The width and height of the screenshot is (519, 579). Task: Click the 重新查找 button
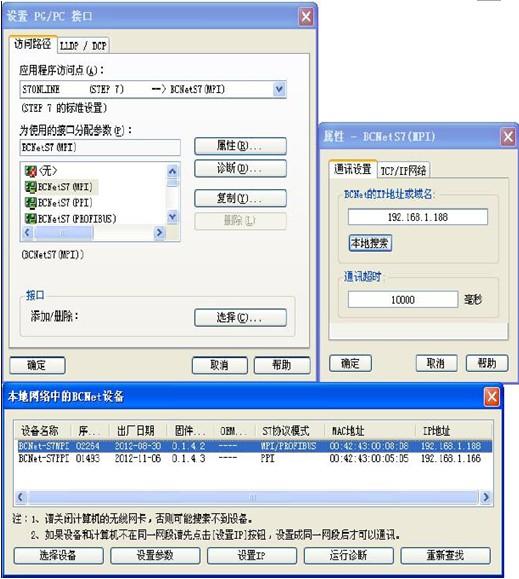click(446, 555)
